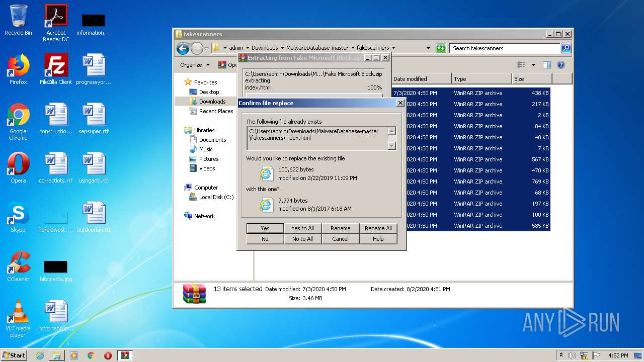Choose No to All option

[x=303, y=239]
